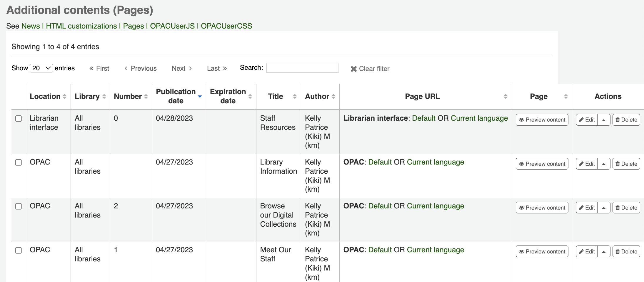Image resolution: width=644 pixels, height=282 pixels.
Task: Open the OPACUserCSS section link
Action: [226, 26]
